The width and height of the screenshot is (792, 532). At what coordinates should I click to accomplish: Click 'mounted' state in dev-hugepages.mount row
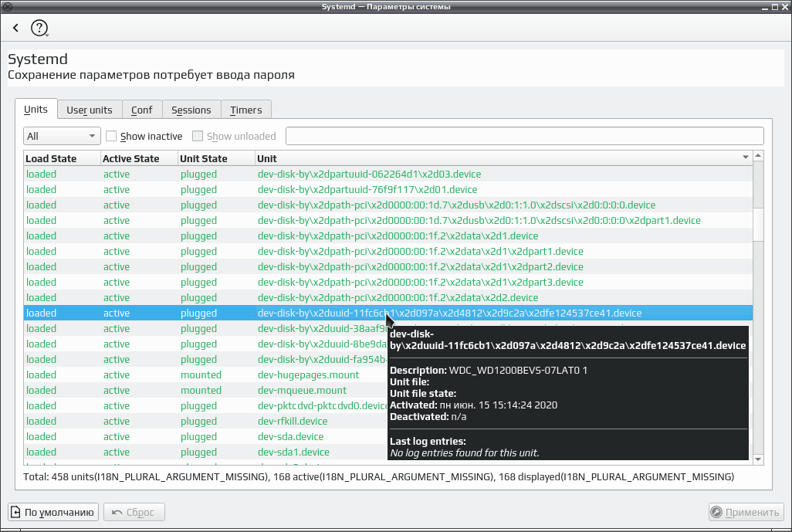[x=201, y=375]
